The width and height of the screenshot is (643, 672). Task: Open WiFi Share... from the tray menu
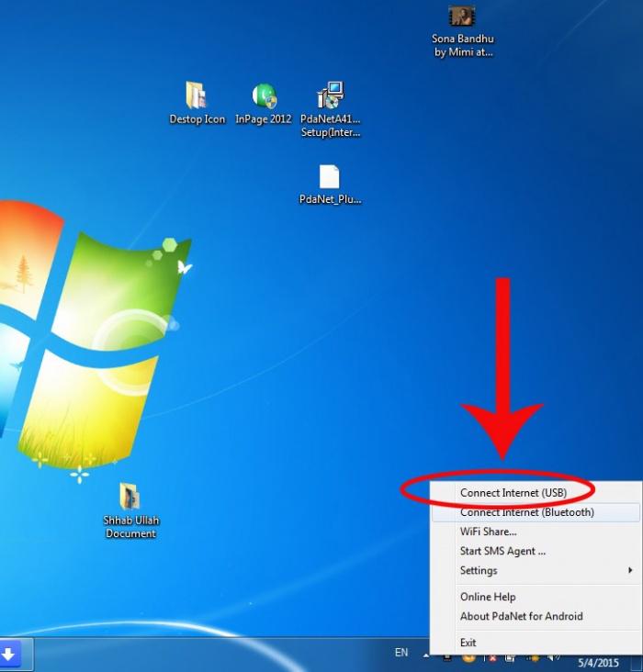click(536, 532)
